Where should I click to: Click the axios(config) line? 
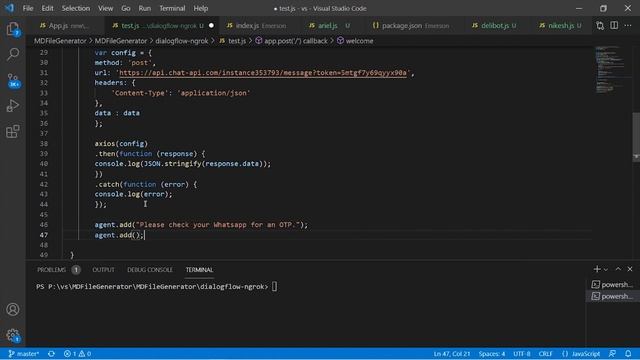pos(121,144)
